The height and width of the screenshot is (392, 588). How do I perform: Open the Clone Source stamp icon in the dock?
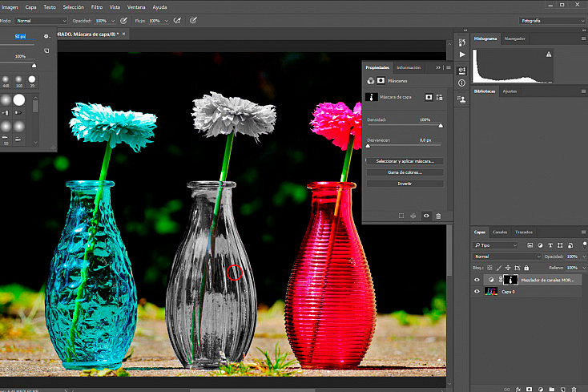point(461,99)
